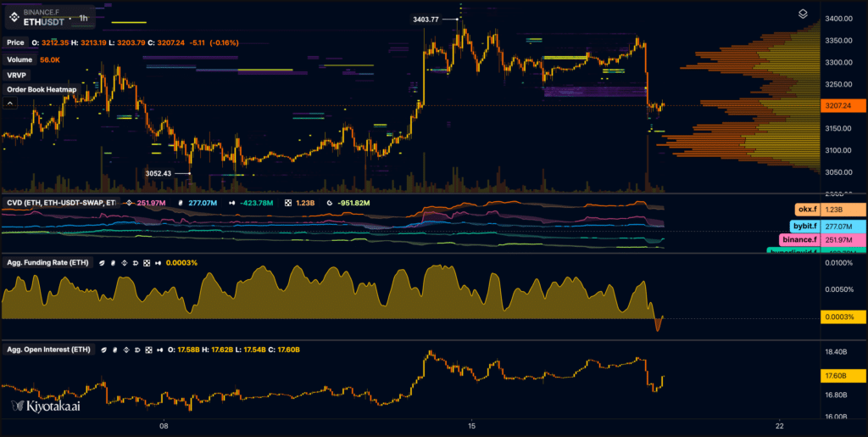
Task: Click the 15 date label on the time axis
Action: click(x=471, y=426)
